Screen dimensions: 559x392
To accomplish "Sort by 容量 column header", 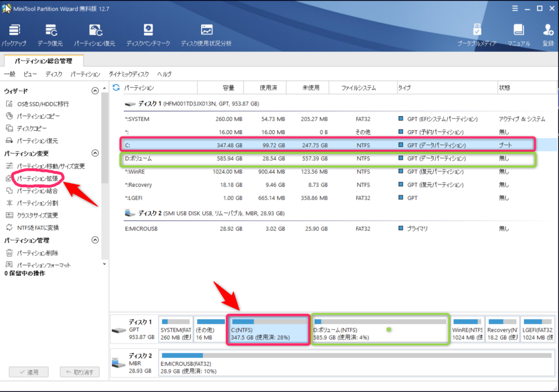I will coord(220,88).
